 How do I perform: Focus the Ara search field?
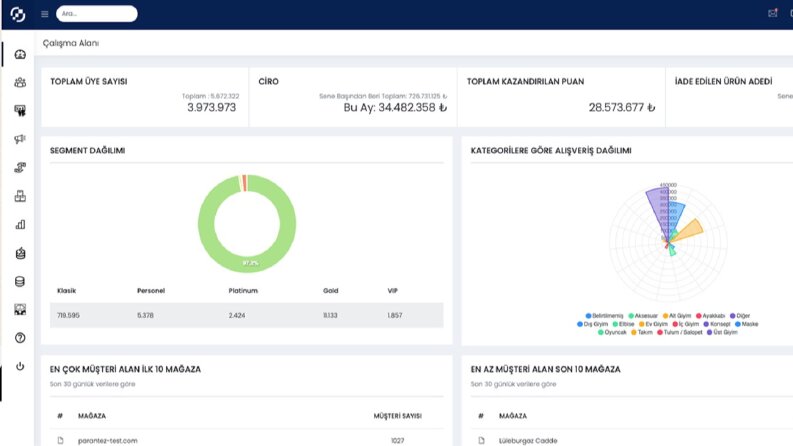97,14
